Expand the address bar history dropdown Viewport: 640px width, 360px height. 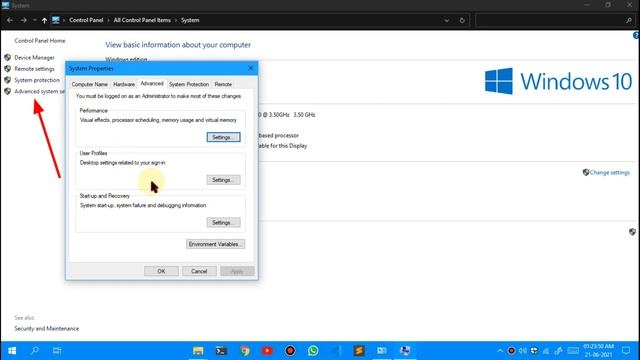447,20
